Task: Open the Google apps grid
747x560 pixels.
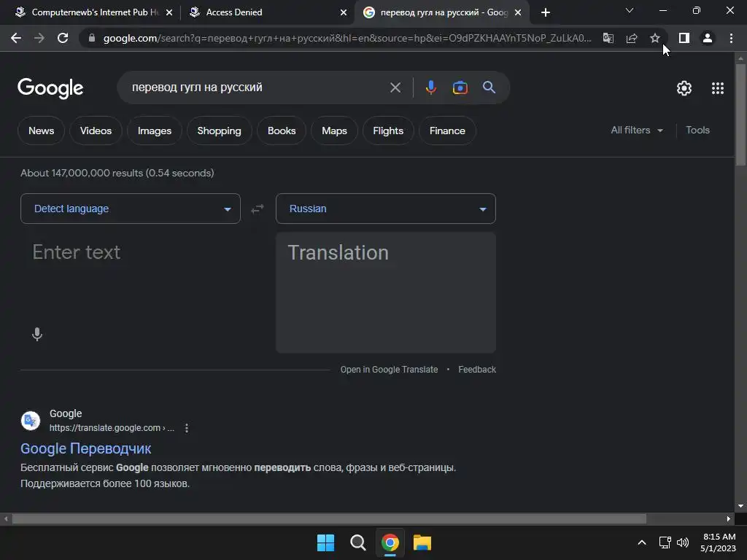Action: pos(718,88)
